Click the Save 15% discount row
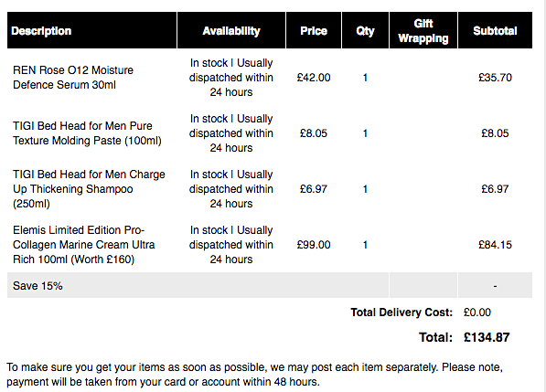Viewport: 546px width, 392px height. pos(270,286)
